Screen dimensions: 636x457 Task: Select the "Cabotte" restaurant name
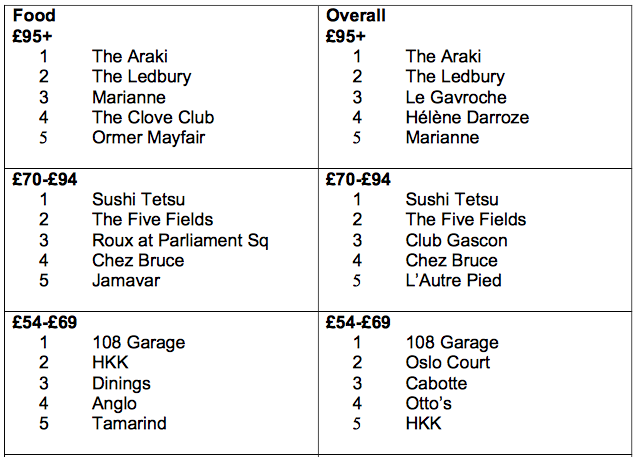point(436,383)
